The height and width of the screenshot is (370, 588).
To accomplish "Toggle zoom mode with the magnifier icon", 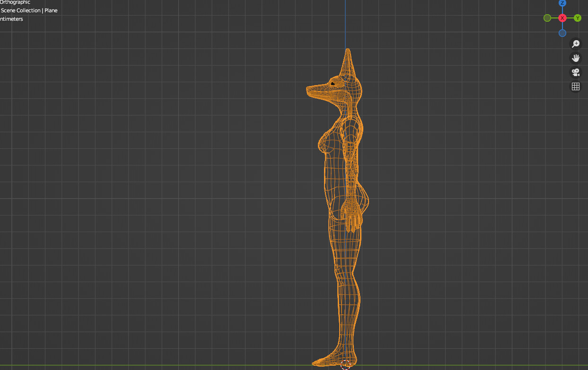I will point(575,43).
